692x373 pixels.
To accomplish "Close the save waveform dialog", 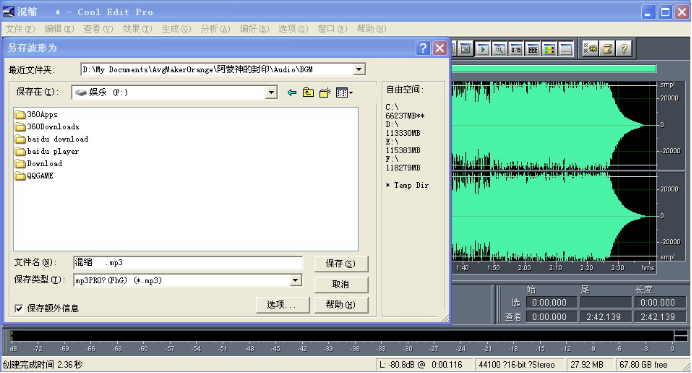I will coord(440,48).
